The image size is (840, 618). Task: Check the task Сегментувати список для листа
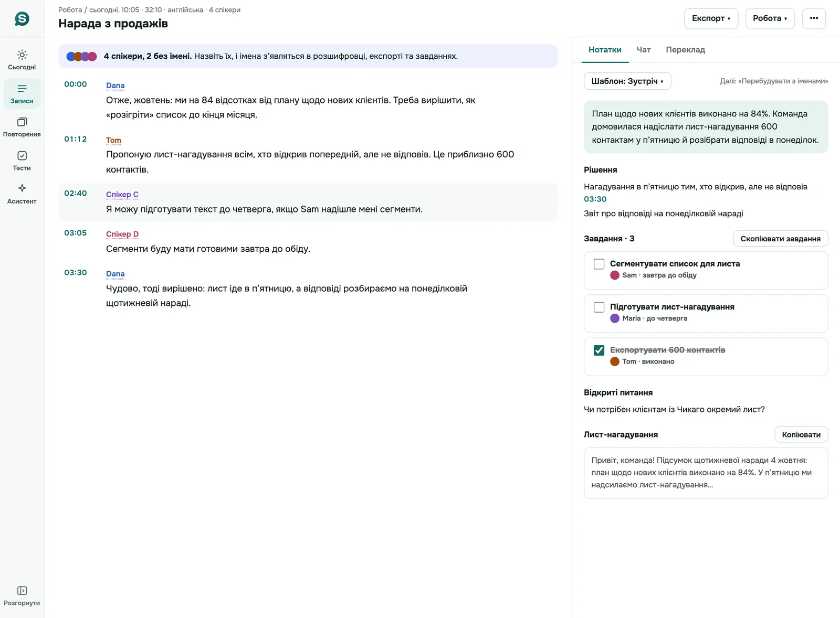[599, 264]
